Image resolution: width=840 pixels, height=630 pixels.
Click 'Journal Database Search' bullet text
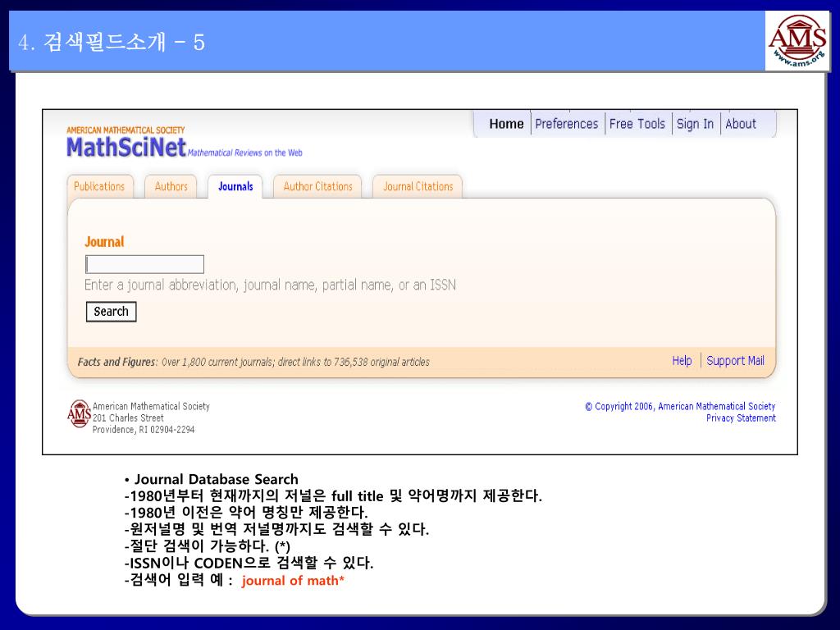(216, 479)
